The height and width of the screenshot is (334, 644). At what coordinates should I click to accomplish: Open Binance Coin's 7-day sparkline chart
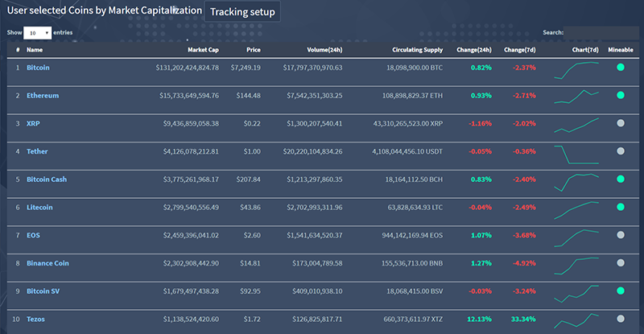point(576,266)
